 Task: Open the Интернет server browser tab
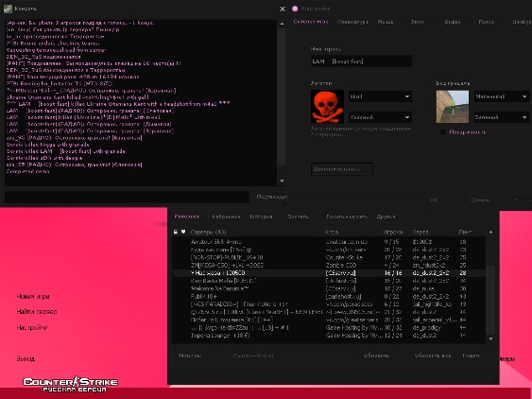(187, 217)
